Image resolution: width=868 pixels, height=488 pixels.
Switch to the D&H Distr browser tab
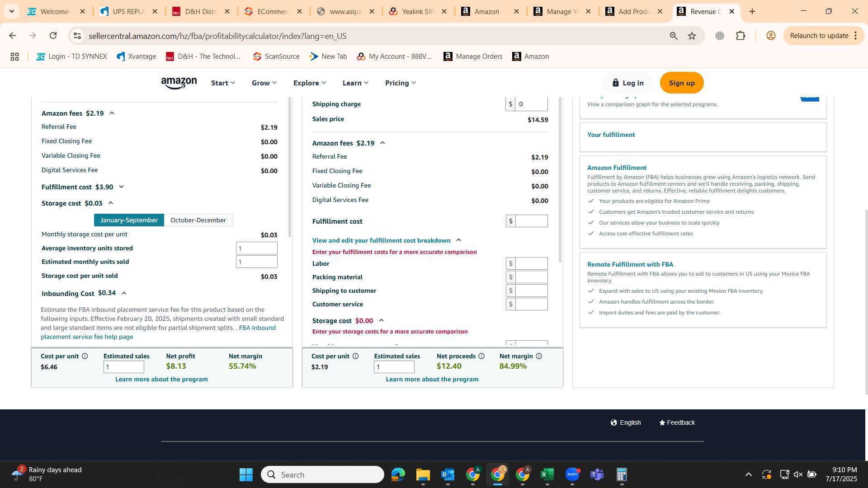coord(200,12)
